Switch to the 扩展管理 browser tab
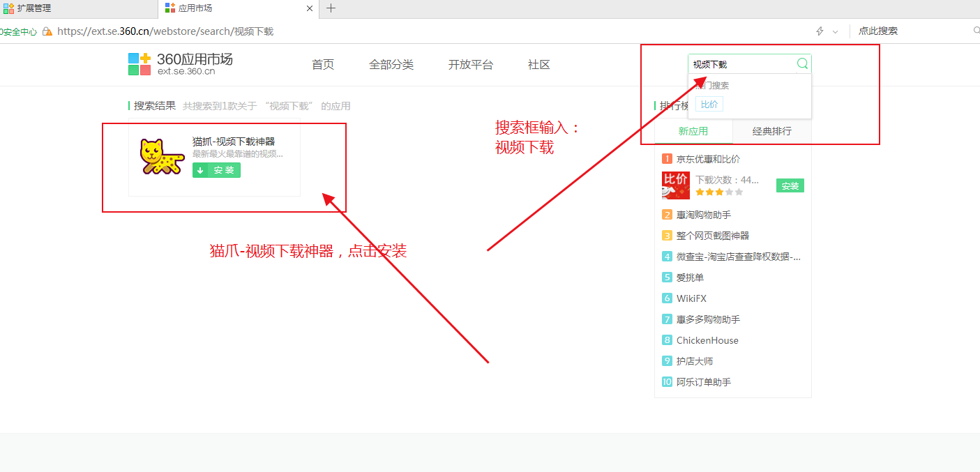The width and height of the screenshot is (980, 472). [x=79, y=8]
